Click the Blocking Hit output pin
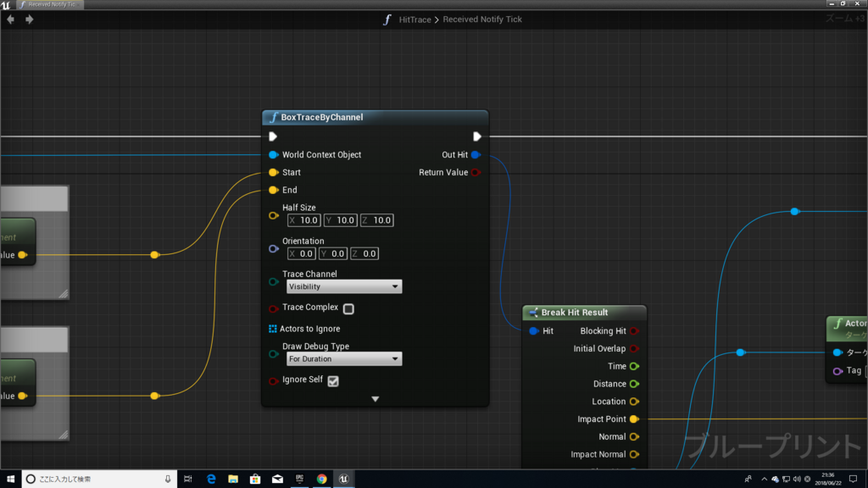Screen dimensions: 868x488 (x=634, y=331)
